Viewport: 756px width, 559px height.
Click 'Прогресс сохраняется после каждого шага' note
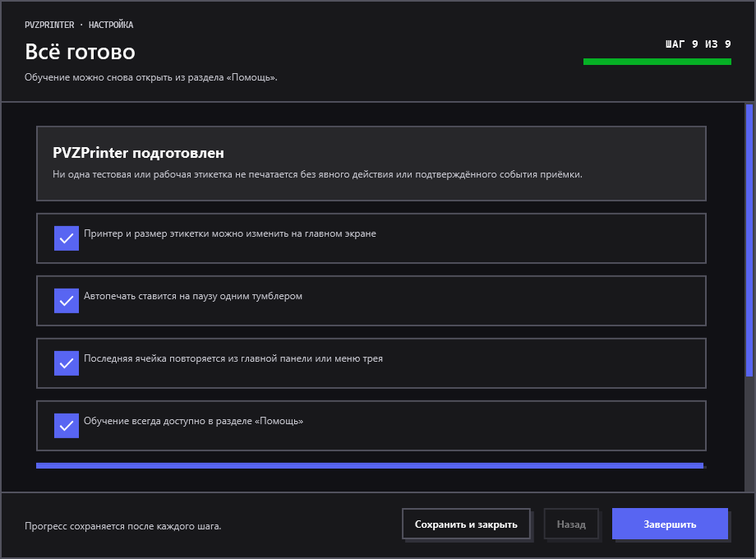[123, 526]
